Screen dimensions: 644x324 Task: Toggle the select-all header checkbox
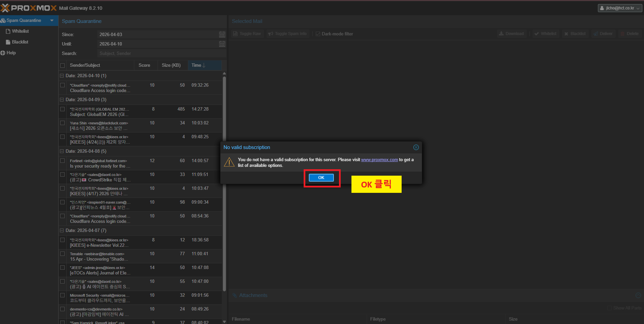click(62, 65)
